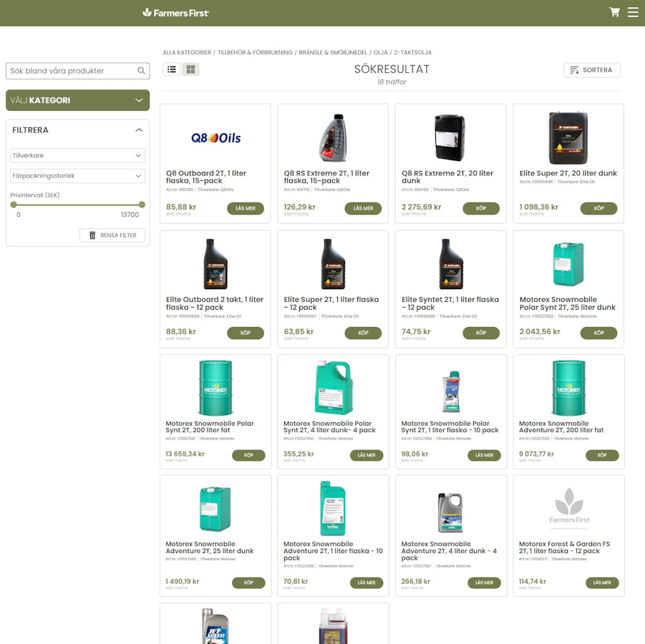
Task: Open Adventure 1 liter flaska image
Action: (x=333, y=508)
